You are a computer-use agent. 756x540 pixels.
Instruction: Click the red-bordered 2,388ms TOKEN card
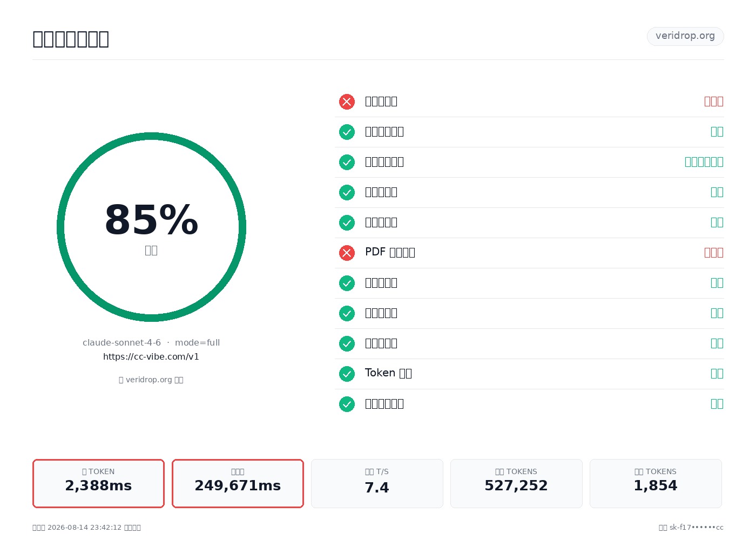[x=98, y=483]
